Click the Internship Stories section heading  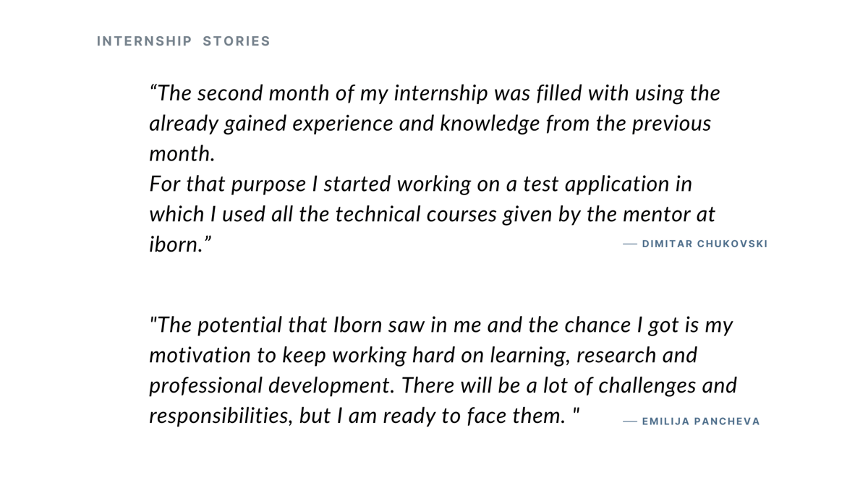pyautogui.click(x=184, y=41)
